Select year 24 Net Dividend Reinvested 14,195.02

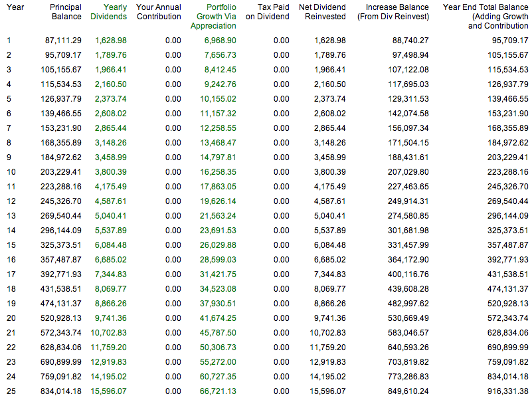coord(327,376)
